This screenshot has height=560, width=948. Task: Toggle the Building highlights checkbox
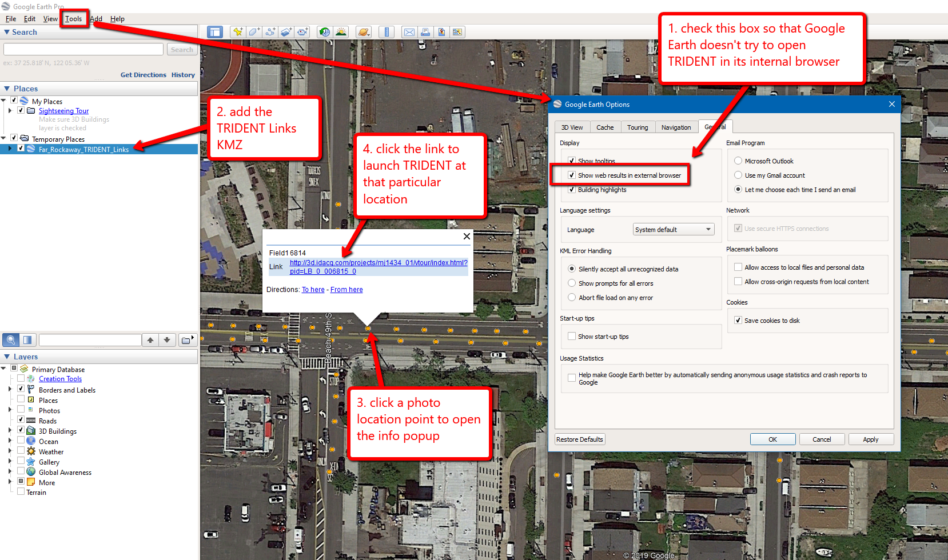[572, 190]
